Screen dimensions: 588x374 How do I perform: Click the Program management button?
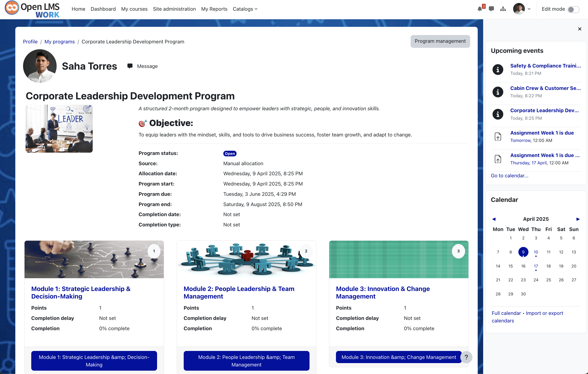point(440,41)
